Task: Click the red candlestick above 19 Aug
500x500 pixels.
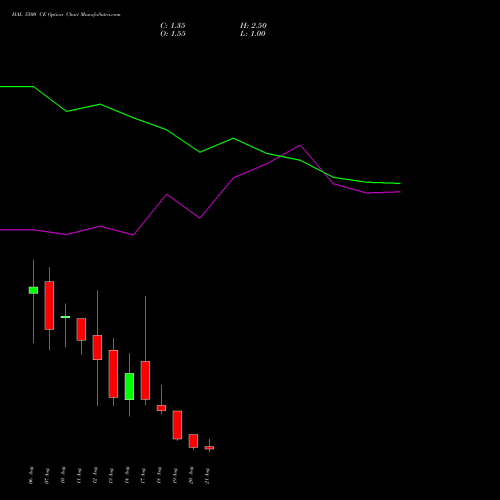Action: point(177,425)
